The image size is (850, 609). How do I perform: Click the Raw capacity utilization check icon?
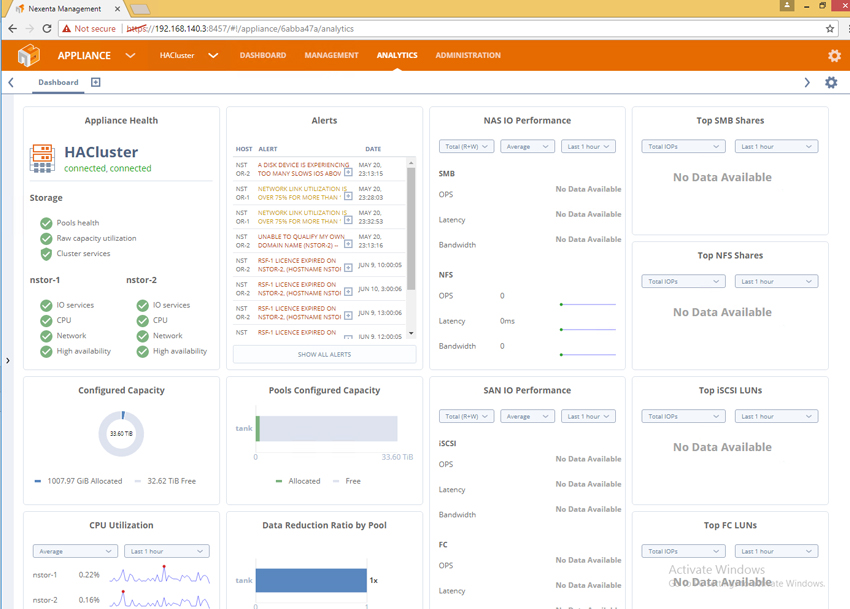[x=46, y=238]
